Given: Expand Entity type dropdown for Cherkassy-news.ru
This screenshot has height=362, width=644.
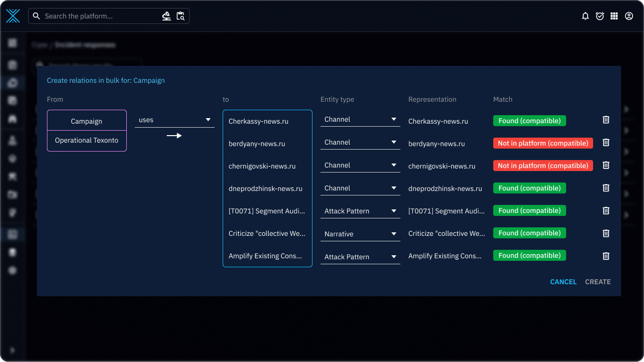Looking at the screenshot, I should point(360,120).
